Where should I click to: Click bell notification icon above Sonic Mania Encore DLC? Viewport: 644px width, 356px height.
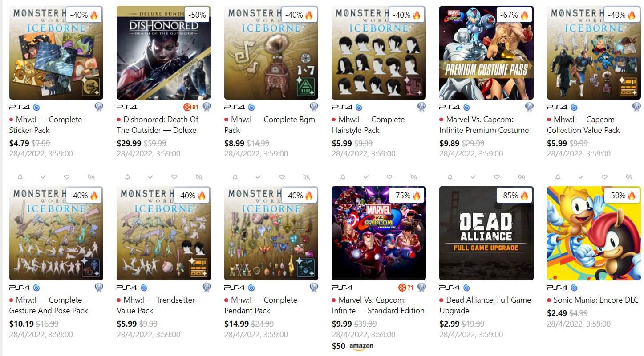click(558, 177)
